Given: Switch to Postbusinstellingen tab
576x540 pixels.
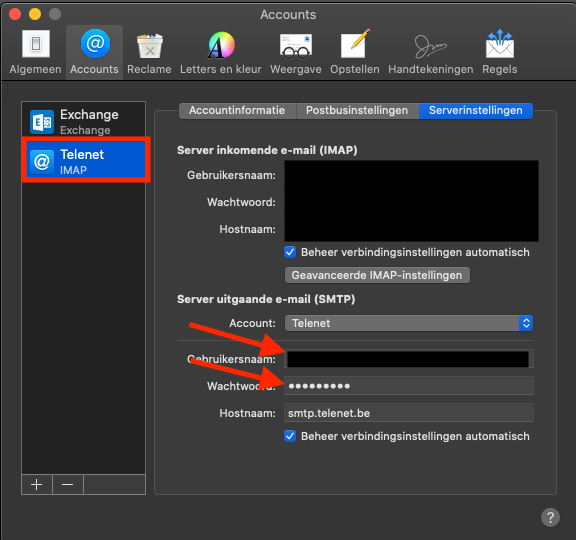Looking at the screenshot, I should coord(357,111).
